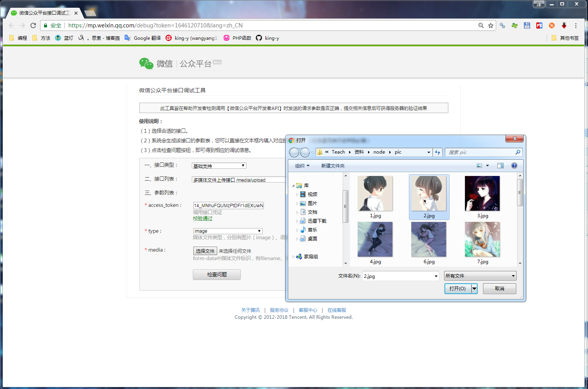Open the dialog help icon

coord(514,166)
